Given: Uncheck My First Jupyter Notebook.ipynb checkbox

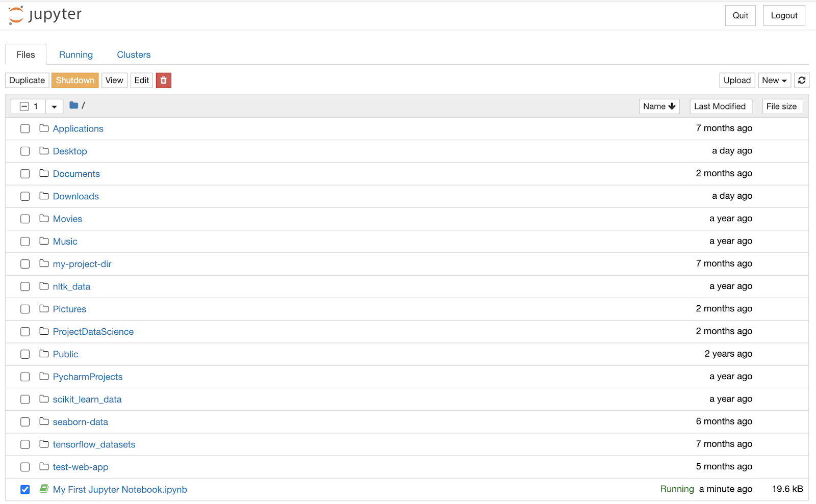Looking at the screenshot, I should (x=25, y=490).
